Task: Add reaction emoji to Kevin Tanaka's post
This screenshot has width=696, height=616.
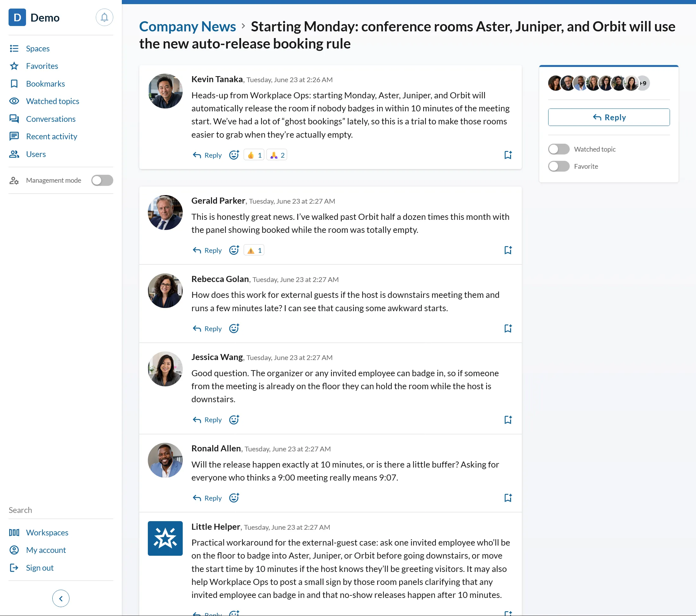Action: tap(234, 155)
